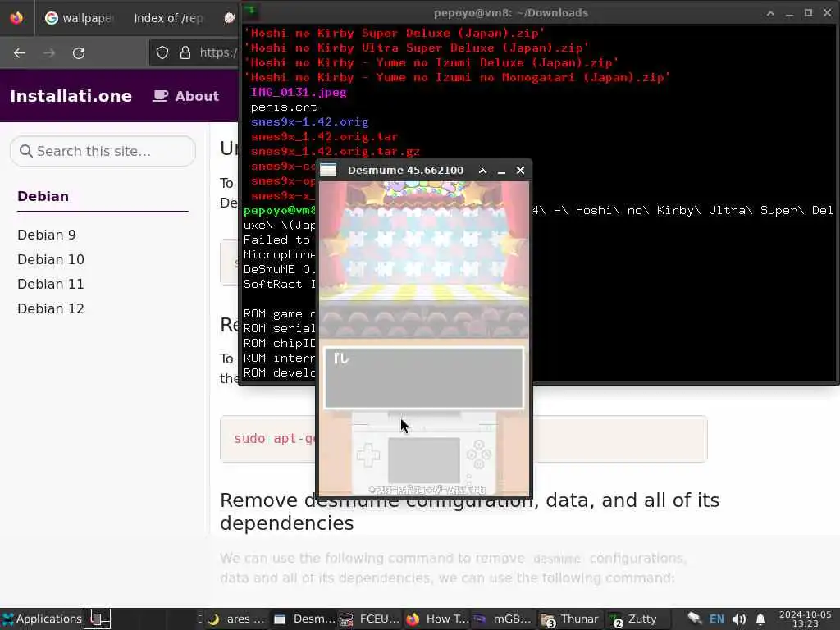
Task: Select Hoshi no Kirby Ultra Super Deluxe zip line
Action: [416, 48]
